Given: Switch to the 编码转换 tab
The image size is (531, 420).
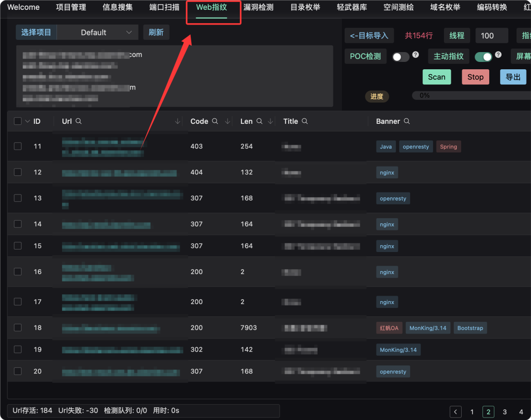Looking at the screenshot, I should 492,7.
